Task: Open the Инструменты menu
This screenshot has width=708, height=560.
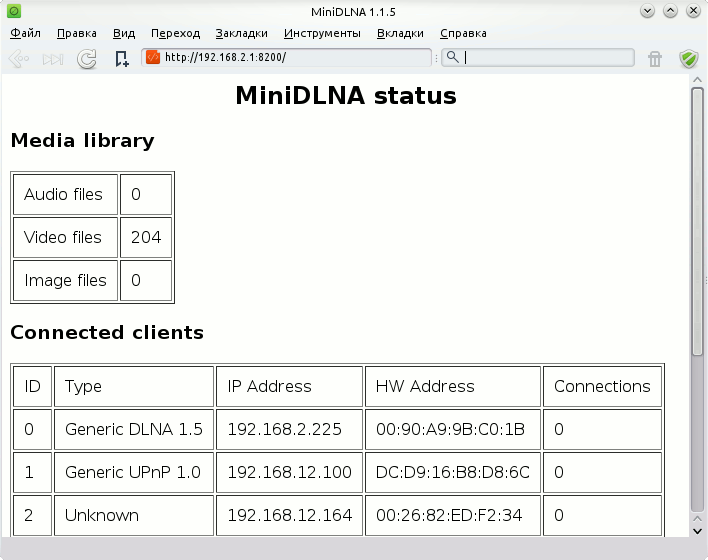Action: point(322,33)
